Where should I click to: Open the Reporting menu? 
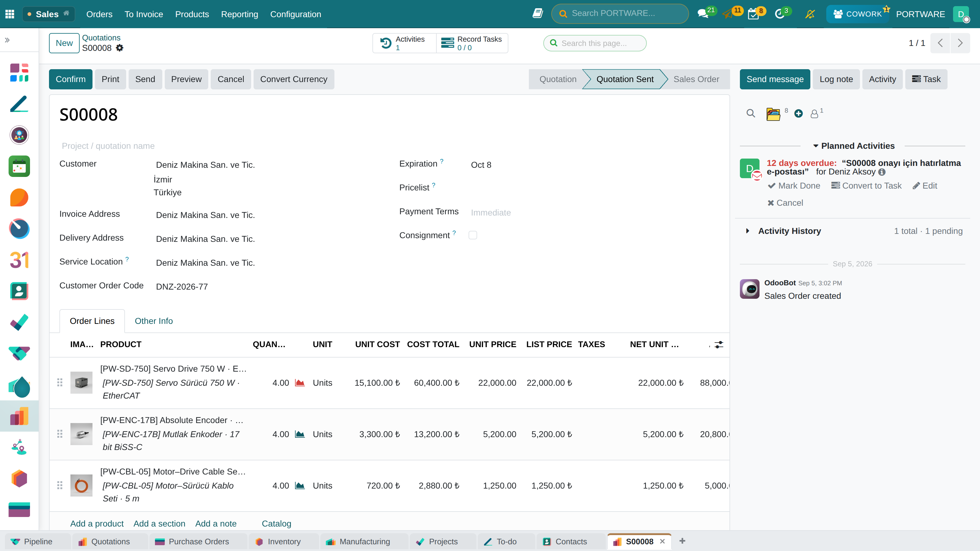(239, 14)
